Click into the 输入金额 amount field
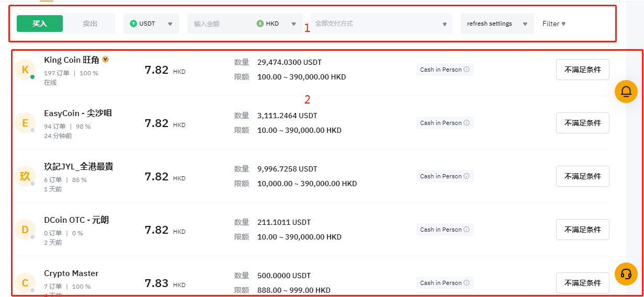This screenshot has height=297, width=644. pos(220,24)
